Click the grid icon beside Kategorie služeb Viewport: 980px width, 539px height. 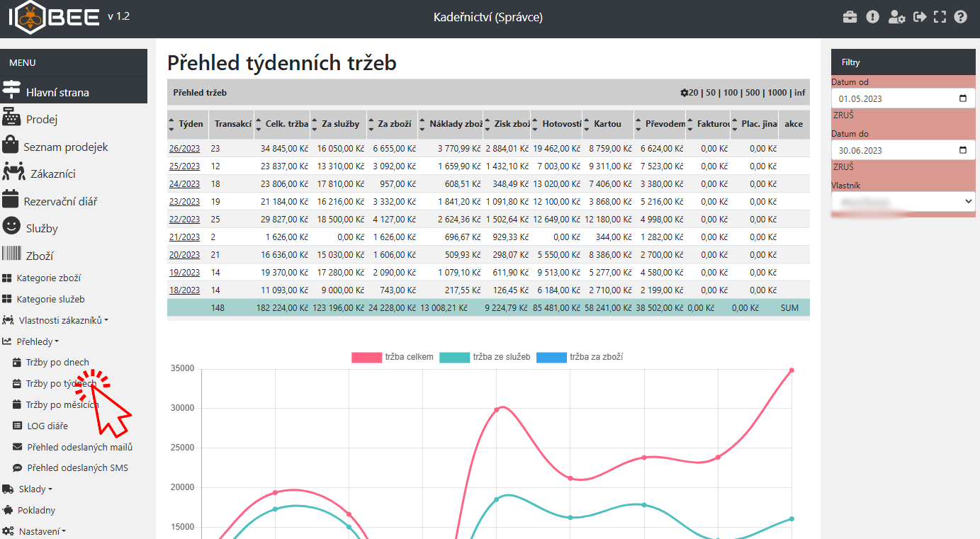coord(7,300)
